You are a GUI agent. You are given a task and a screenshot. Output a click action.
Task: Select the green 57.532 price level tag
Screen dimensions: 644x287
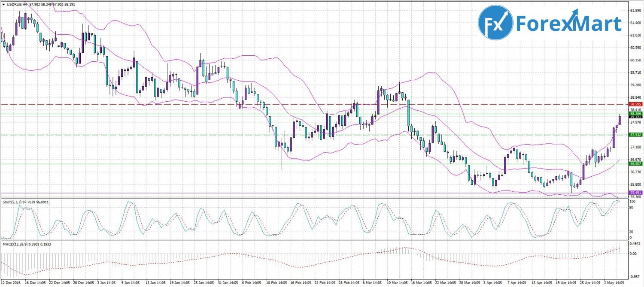point(635,135)
